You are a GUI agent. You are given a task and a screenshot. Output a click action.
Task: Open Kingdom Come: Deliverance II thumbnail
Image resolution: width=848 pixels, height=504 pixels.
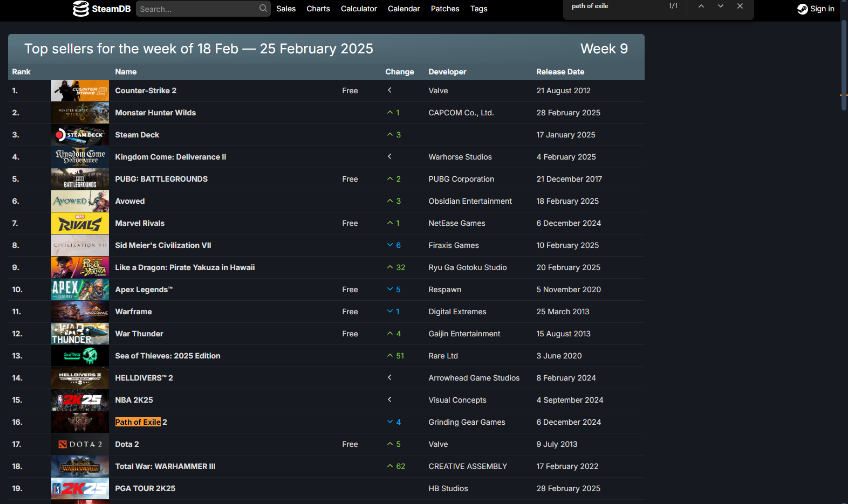pyautogui.click(x=80, y=157)
